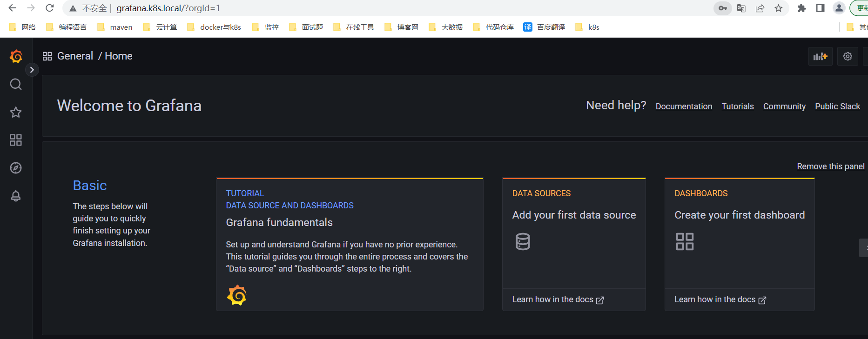Click Create your first dashboard
Image resolution: width=868 pixels, height=339 pixels.
click(x=740, y=215)
